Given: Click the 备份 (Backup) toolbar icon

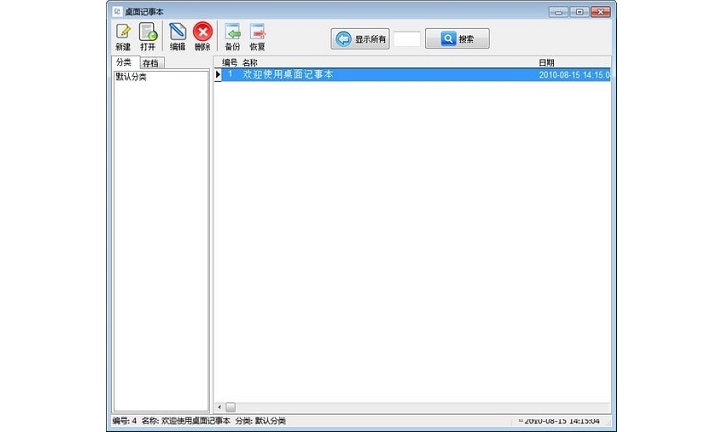Looking at the screenshot, I should 232,32.
